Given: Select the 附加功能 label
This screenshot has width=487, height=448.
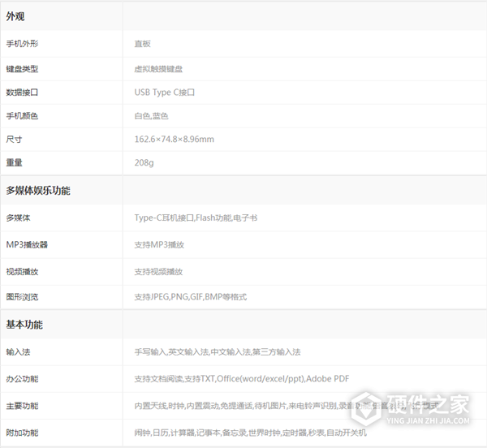Looking at the screenshot, I should click(22, 433).
